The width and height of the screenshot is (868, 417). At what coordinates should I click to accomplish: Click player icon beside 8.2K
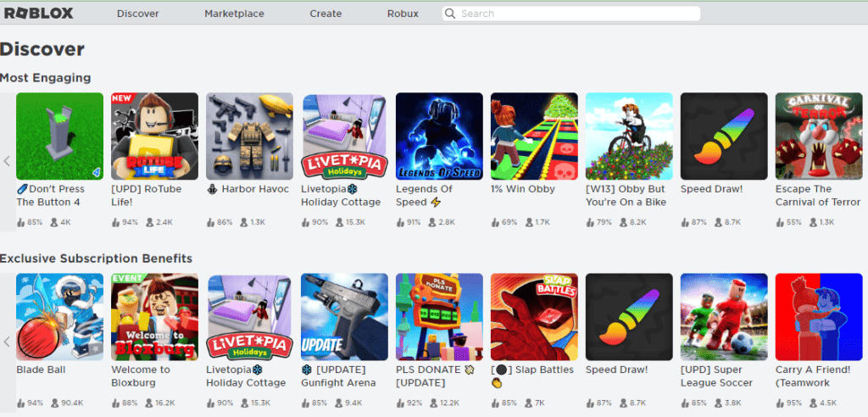pyautogui.click(x=624, y=223)
